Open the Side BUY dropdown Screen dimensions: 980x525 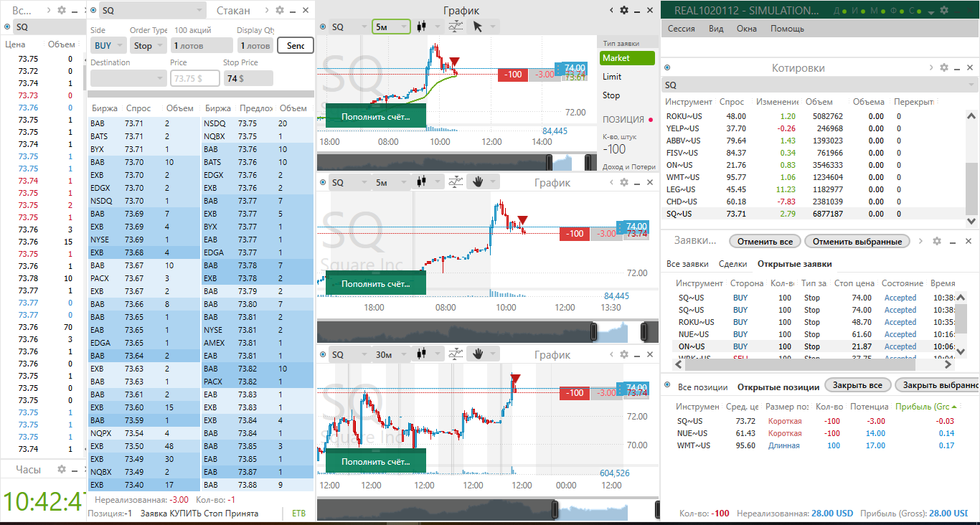click(108, 45)
